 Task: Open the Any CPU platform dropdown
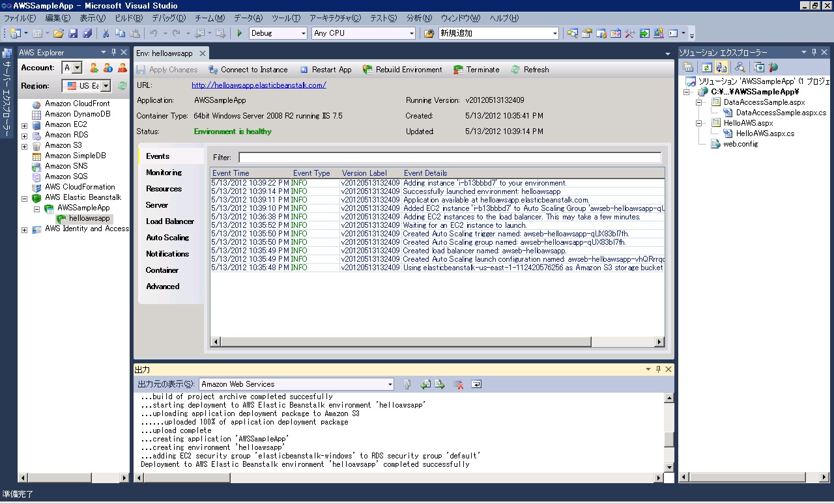click(x=411, y=33)
